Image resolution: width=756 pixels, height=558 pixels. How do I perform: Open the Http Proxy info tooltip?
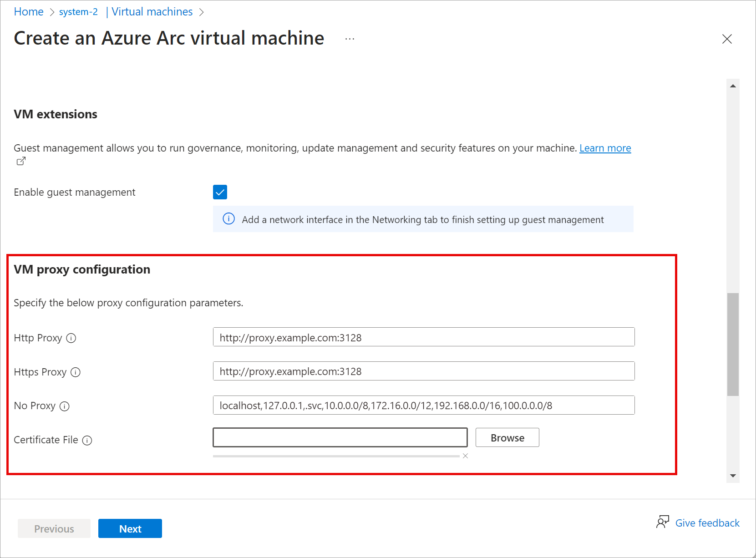(x=71, y=338)
